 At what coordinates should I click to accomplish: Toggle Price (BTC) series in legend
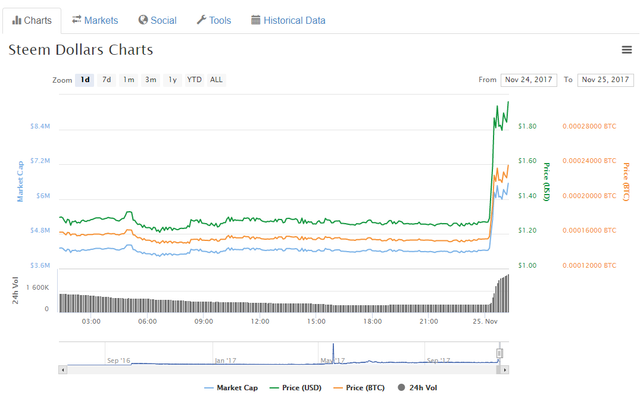[359, 388]
